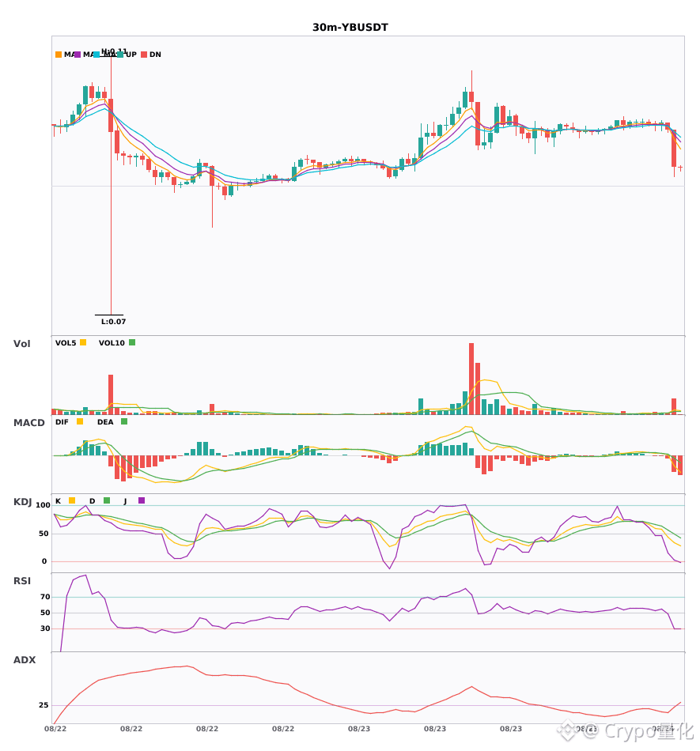Click the red DN legend swatch

[x=144, y=55]
